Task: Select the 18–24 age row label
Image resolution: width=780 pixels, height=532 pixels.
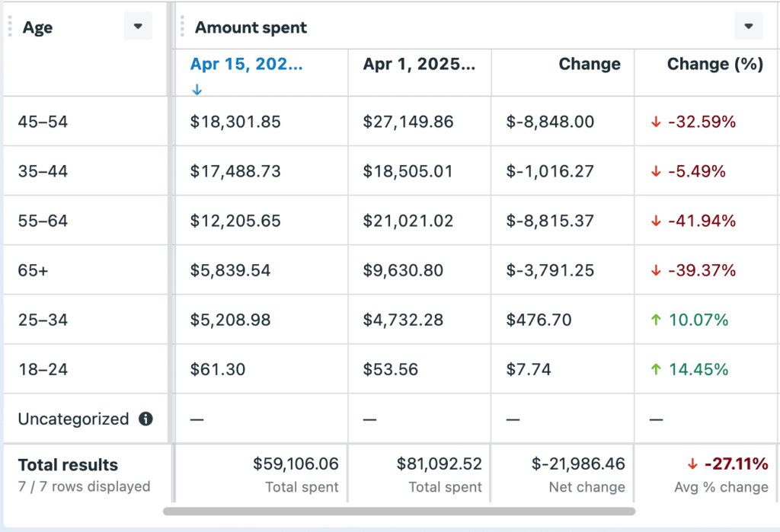Action: coord(43,369)
